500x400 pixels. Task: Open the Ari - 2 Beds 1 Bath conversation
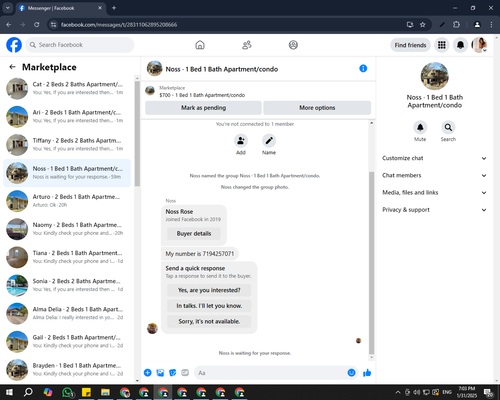pyautogui.click(x=67, y=117)
